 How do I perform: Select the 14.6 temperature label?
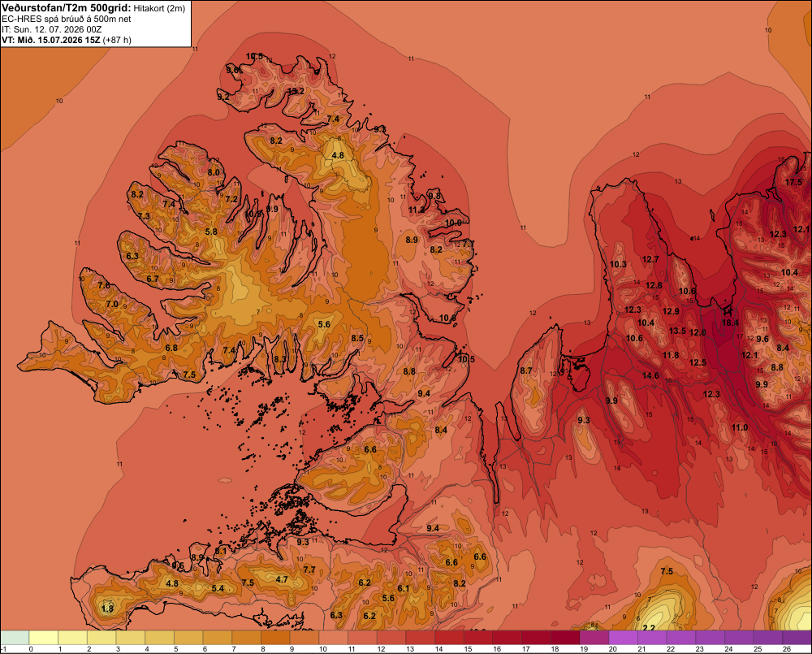pyautogui.click(x=650, y=375)
